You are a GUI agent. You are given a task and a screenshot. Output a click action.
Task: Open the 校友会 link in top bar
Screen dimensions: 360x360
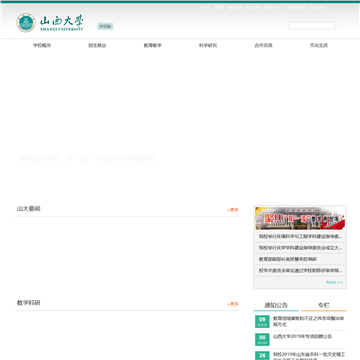[253, 7]
